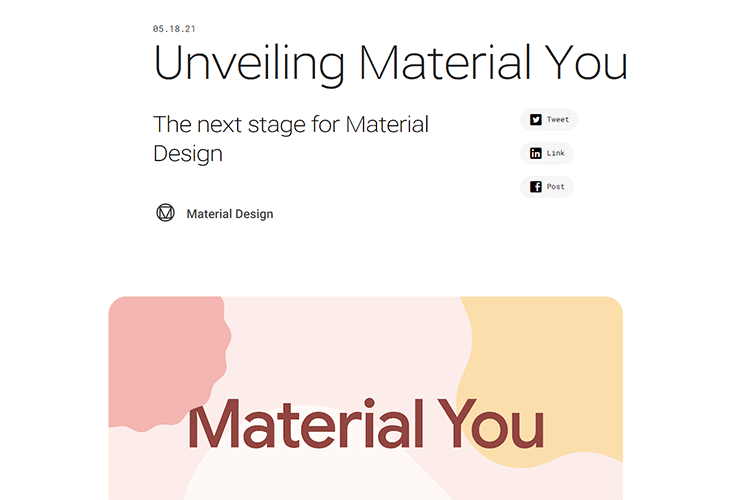Click the 'The next stage for Material' subtitle line
The image size is (750, 500).
click(291, 125)
